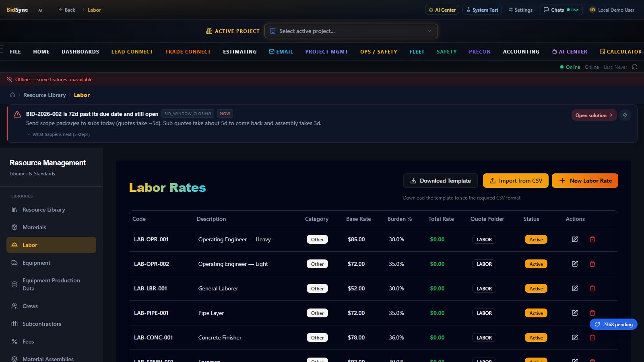644x362 pixels.
Task: Open the ACCOUNTING menu
Action: [521, 51]
